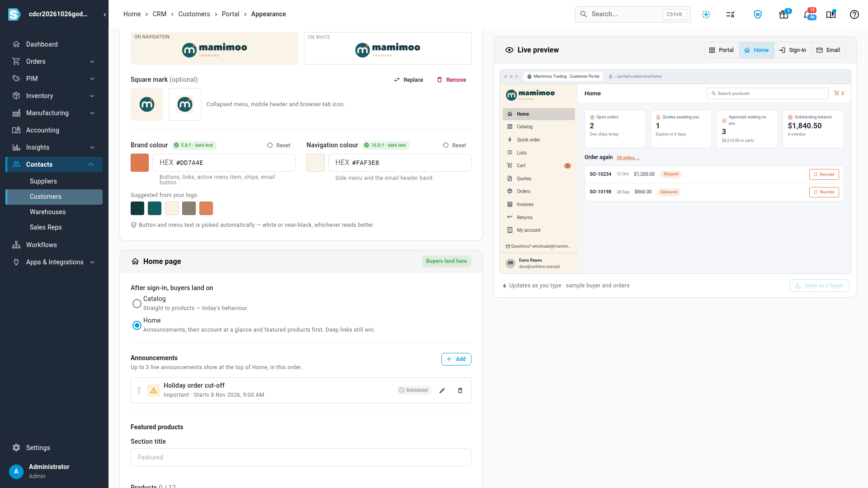868x488 pixels.
Task: Click the warning icon on announcement
Action: pos(154,390)
